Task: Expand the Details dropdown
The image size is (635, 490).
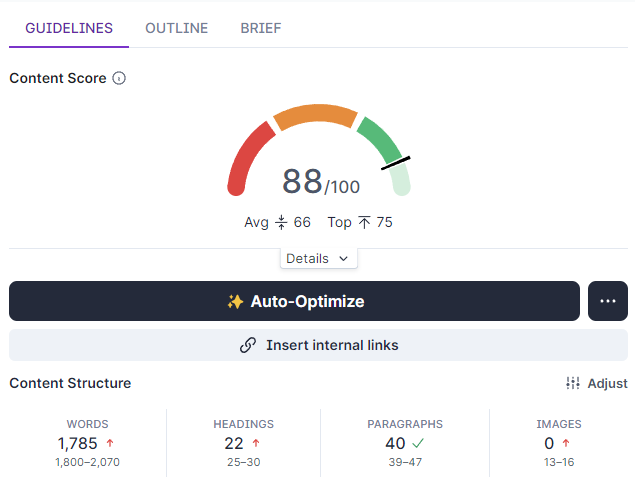Action: tap(318, 258)
